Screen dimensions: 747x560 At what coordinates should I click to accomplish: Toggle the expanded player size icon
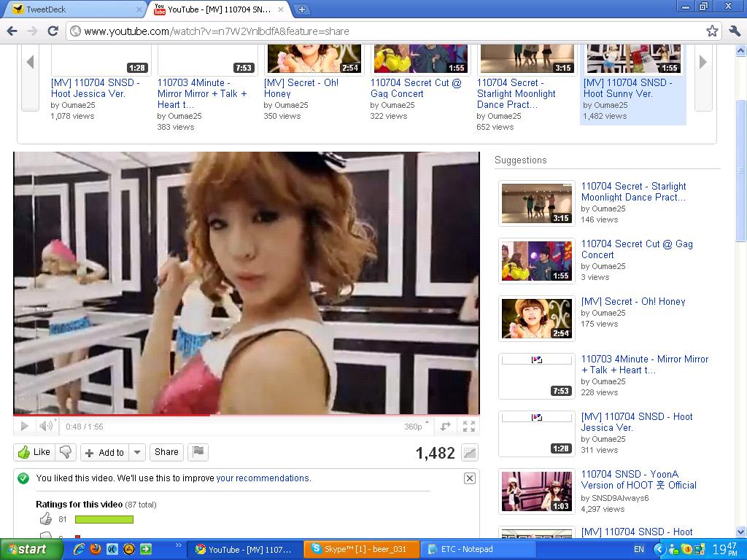click(446, 427)
